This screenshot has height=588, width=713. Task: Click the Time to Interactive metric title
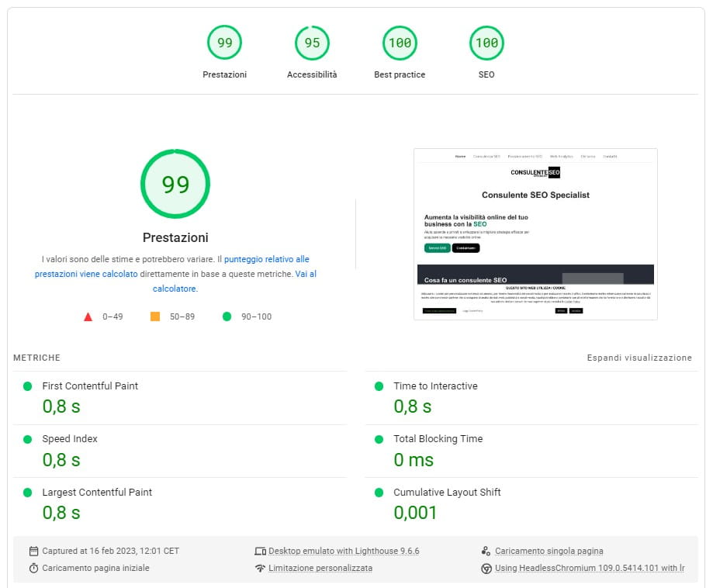(x=435, y=386)
